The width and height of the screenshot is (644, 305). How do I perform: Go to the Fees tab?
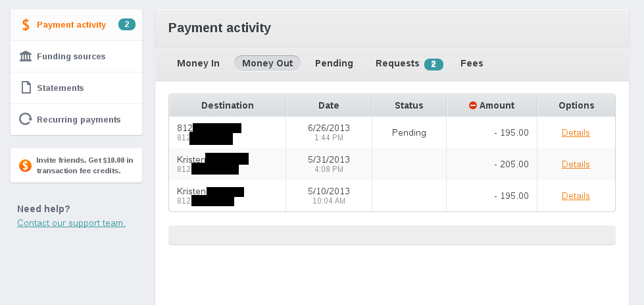[x=472, y=64]
